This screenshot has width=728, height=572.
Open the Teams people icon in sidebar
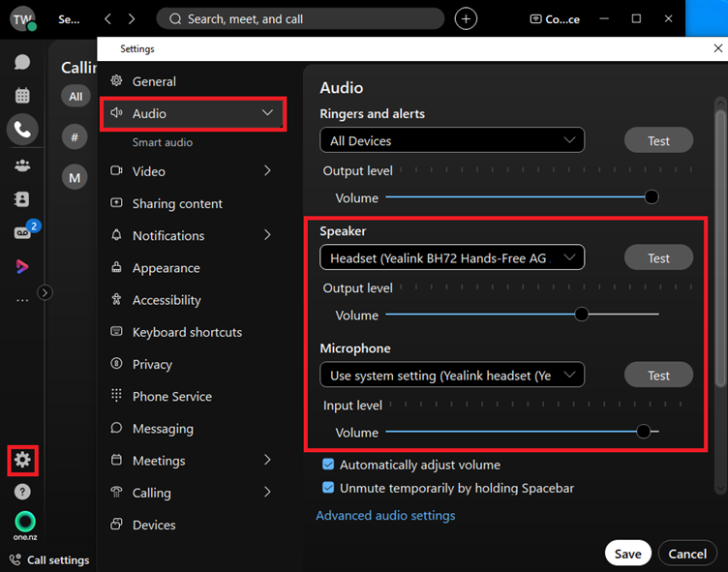[22, 166]
